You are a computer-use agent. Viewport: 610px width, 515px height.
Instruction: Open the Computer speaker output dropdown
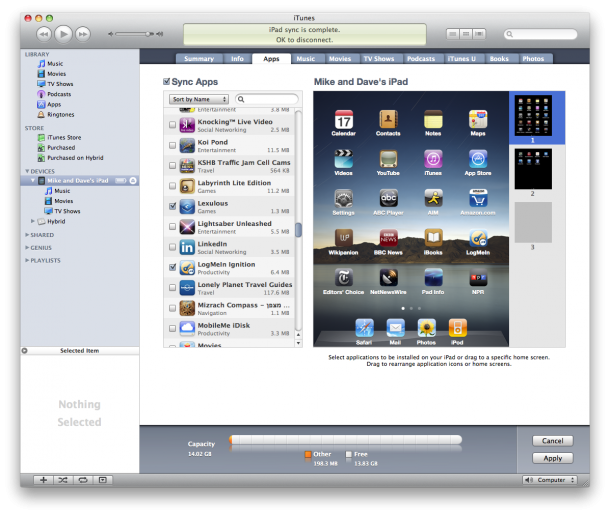[550, 480]
